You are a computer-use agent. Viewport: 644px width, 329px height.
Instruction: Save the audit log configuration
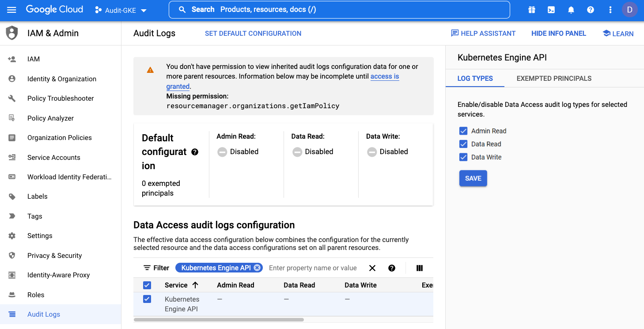pyautogui.click(x=473, y=178)
